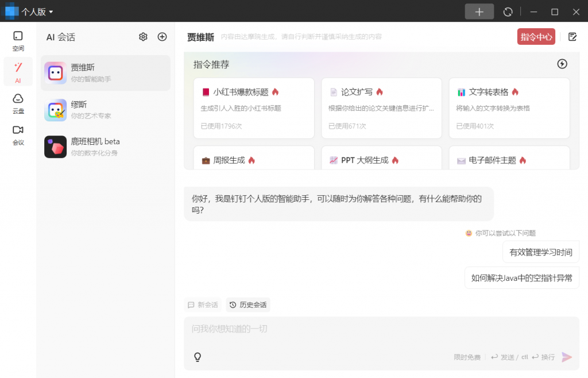588x378 pixels.
Task: Choose suggestion 如何解决Java中的空指针异常
Action: pyautogui.click(x=521, y=278)
